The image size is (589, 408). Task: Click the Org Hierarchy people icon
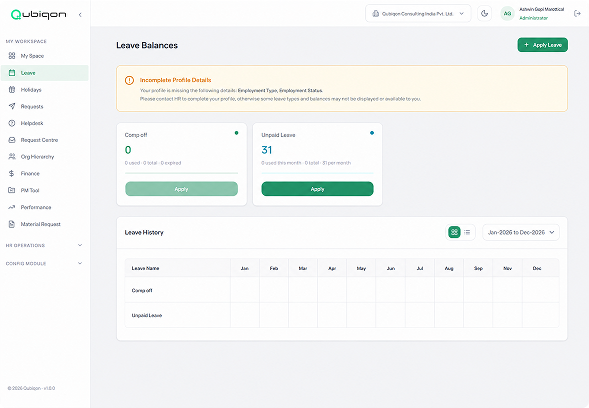tap(12, 156)
